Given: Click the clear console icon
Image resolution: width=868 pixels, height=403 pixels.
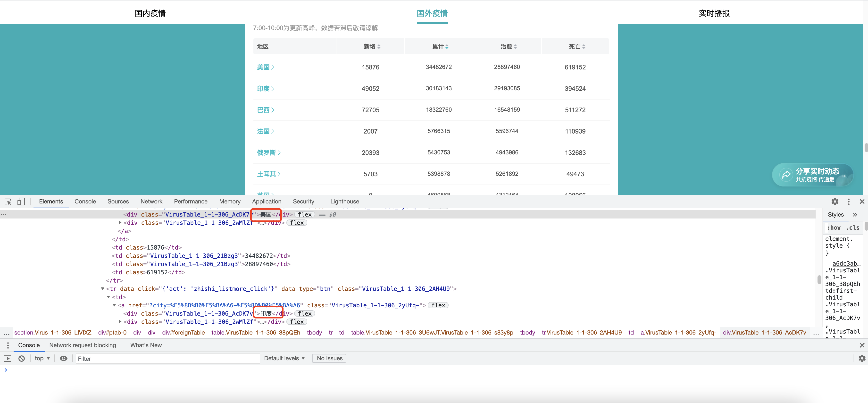Looking at the screenshot, I should (22, 359).
